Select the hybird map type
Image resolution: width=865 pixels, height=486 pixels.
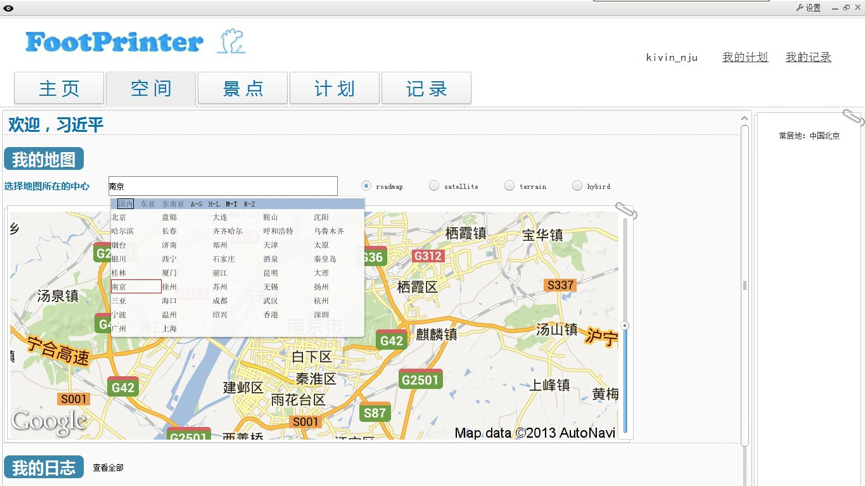[577, 186]
